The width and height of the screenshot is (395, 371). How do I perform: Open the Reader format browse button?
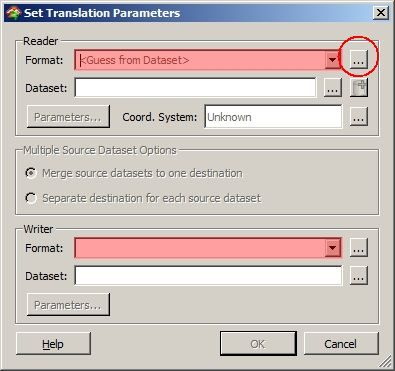pos(359,60)
